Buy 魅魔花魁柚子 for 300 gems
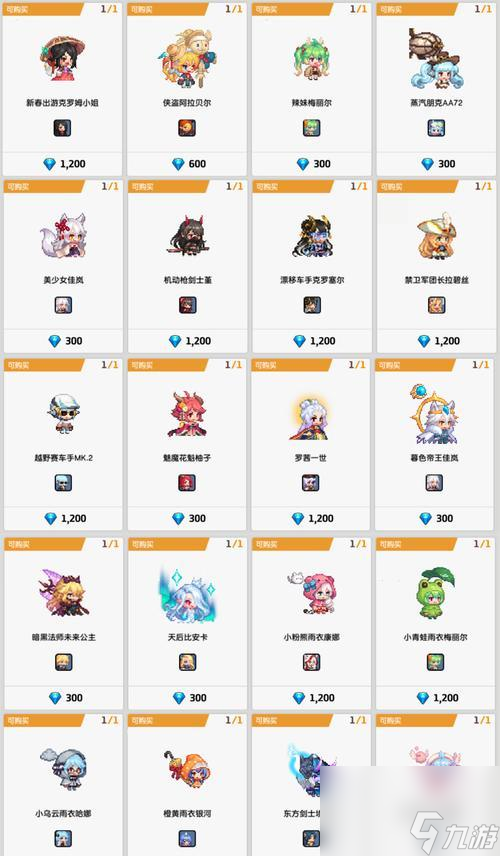Screen dimensions: 500x856 point(189,518)
